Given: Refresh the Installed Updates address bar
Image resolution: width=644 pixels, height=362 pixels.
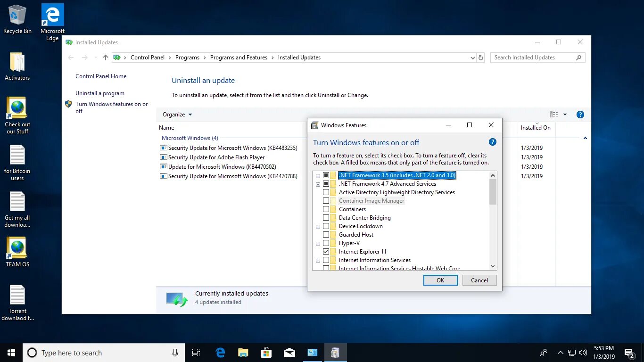Looking at the screenshot, I should point(481,58).
